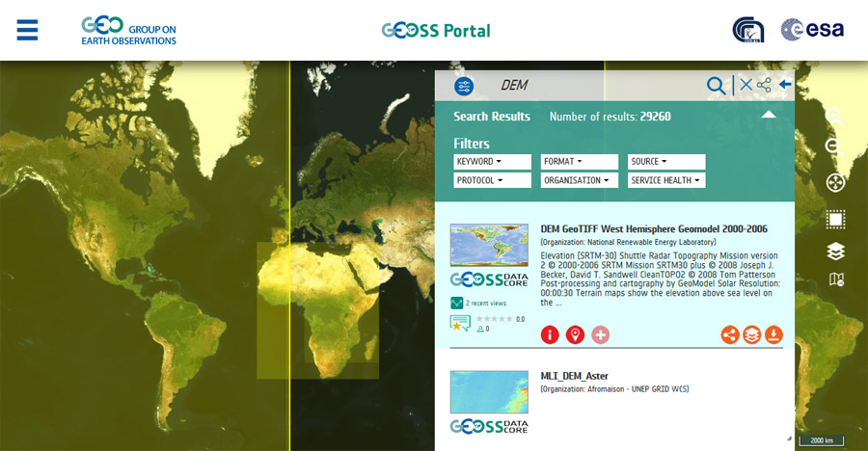Open the map layers panel icon

(835, 252)
